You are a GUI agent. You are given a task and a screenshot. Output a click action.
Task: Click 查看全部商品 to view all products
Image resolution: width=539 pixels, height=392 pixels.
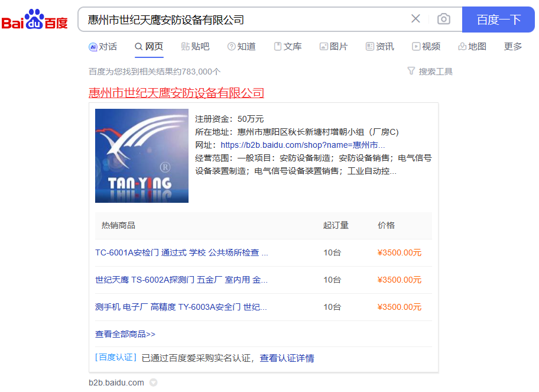pyautogui.click(x=125, y=334)
